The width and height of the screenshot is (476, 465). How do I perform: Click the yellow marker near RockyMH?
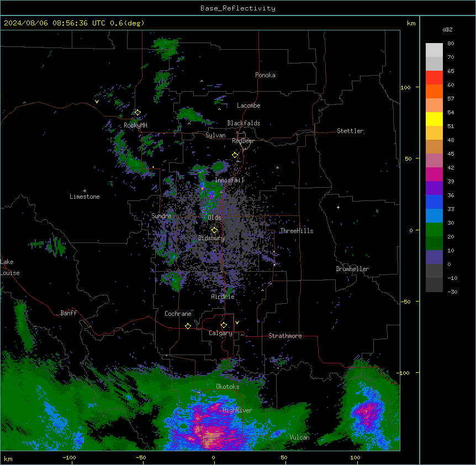[137, 113]
